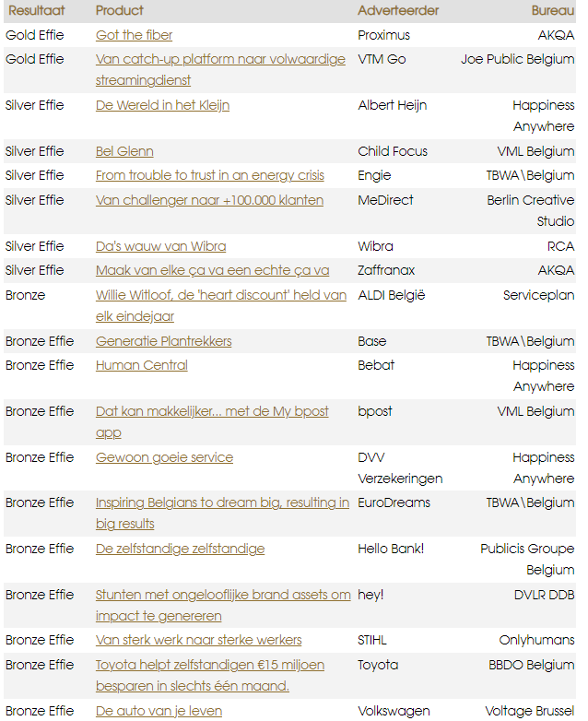
Task: Open the 'Bel Glenn' case link
Action: coord(124,151)
